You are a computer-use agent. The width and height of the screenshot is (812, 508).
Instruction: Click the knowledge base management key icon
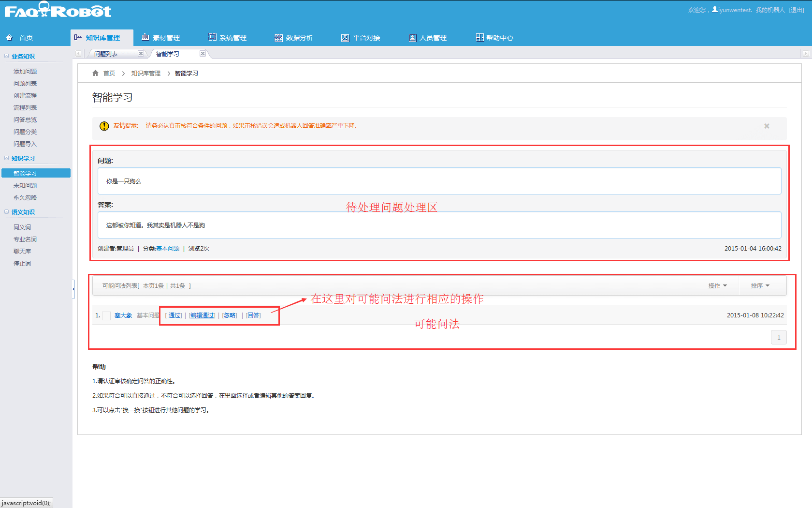pos(77,37)
